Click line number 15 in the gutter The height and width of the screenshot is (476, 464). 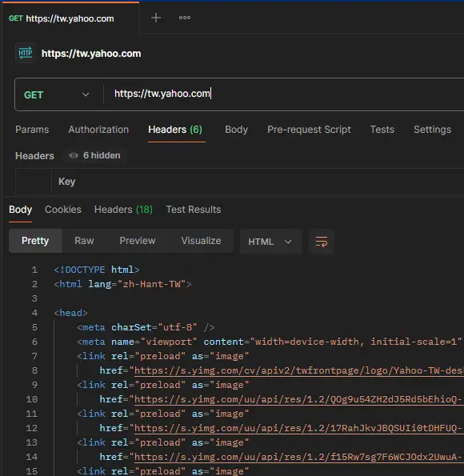(x=31, y=471)
